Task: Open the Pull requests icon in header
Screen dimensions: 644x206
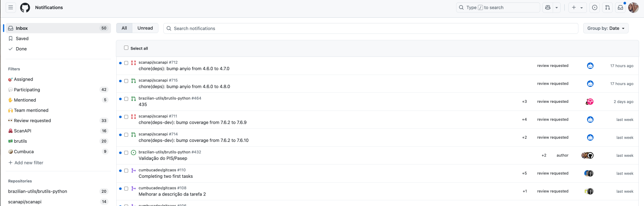Action: pyautogui.click(x=607, y=7)
